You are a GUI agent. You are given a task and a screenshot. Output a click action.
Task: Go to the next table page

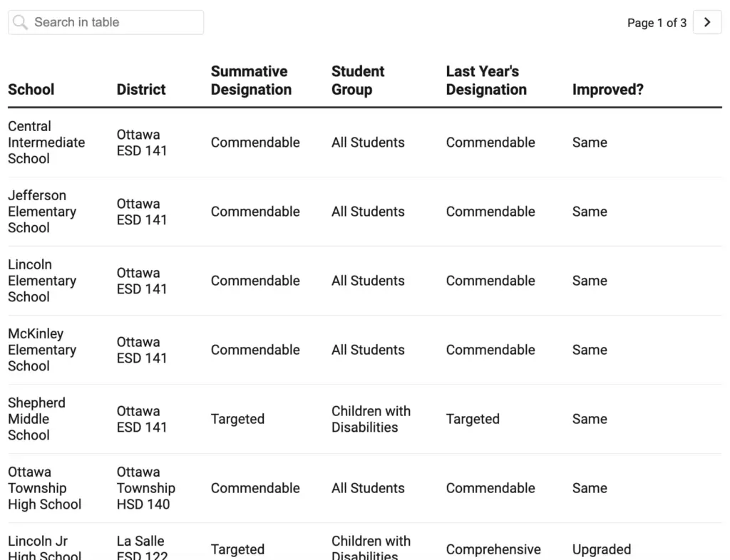pyautogui.click(x=706, y=22)
